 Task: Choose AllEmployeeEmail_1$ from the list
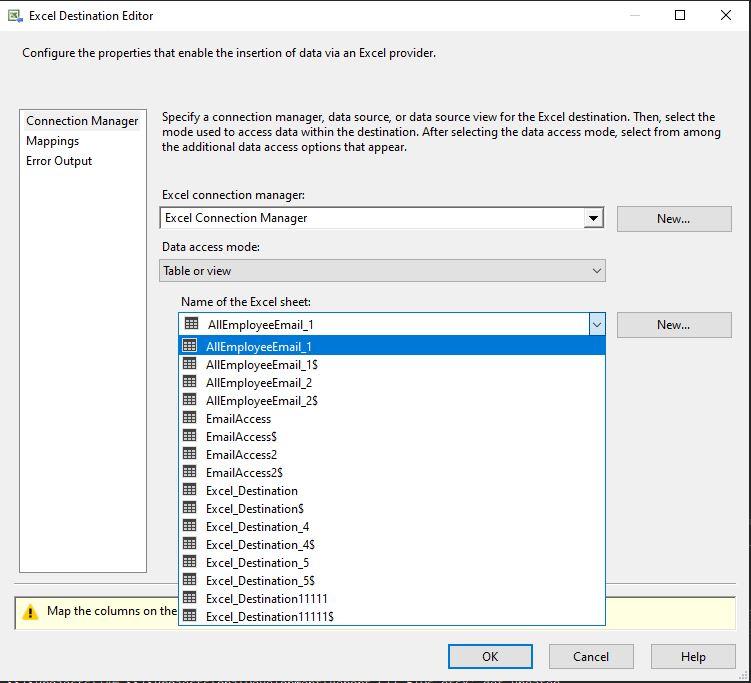392,364
